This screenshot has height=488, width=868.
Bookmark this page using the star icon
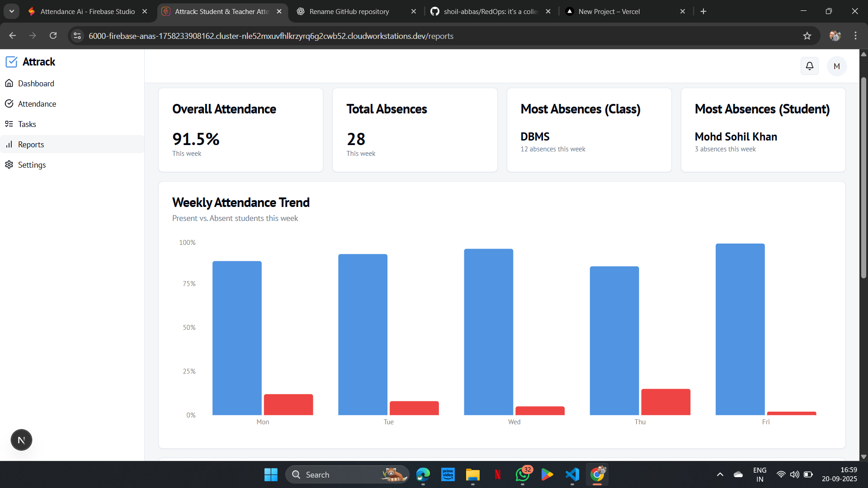(807, 36)
